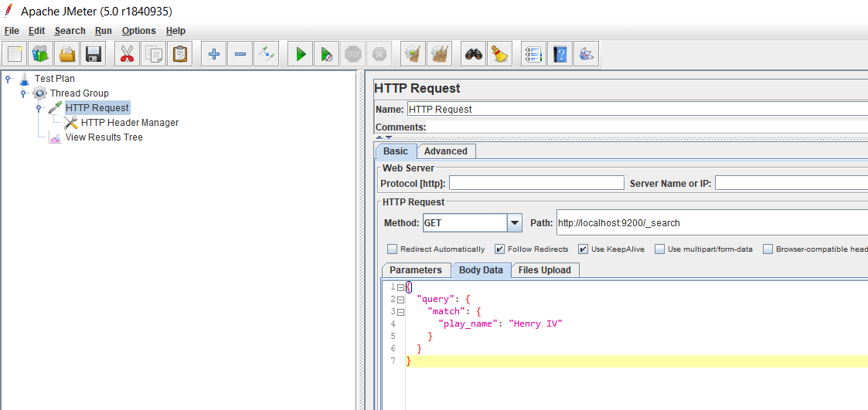The height and width of the screenshot is (410, 868).
Task: Collapse the Thread Group tree node handle
Action: (x=24, y=93)
